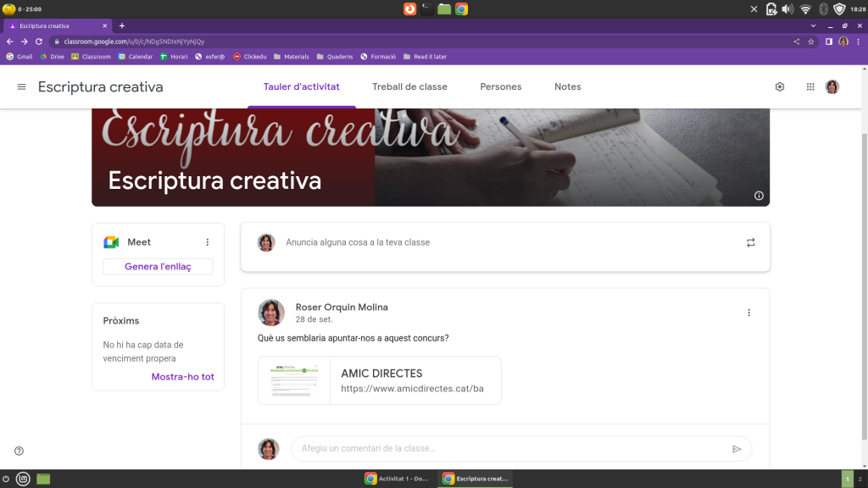
Task: Click the volume control in the top panel
Action: pyautogui.click(x=787, y=8)
